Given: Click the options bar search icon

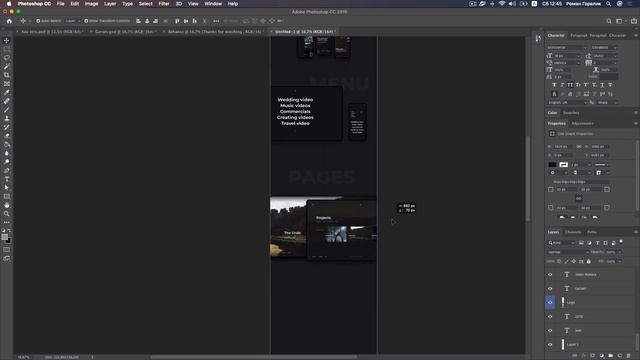Looking at the screenshot, I should [609, 21].
